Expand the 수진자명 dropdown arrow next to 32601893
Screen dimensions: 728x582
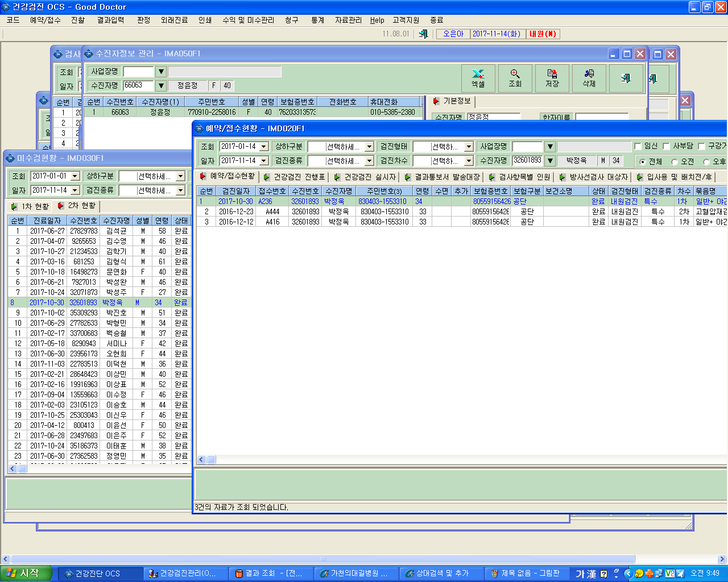550,161
